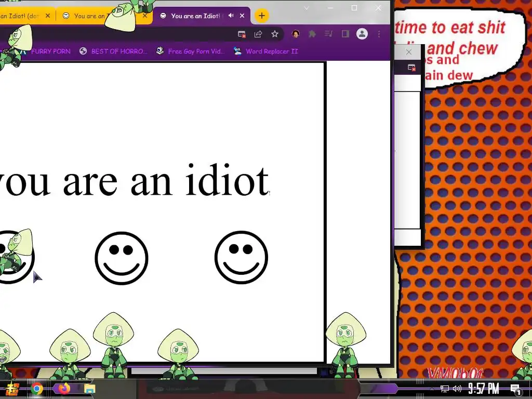Viewport: 532px width, 399px height.
Task: Open the notification center icon
Action: click(516, 389)
